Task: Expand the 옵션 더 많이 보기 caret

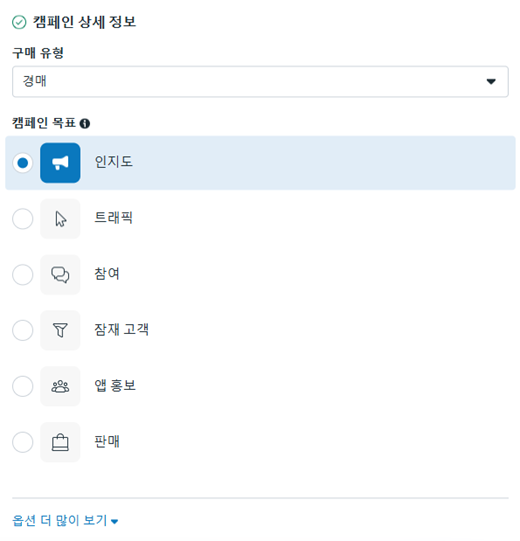Action: [115, 522]
